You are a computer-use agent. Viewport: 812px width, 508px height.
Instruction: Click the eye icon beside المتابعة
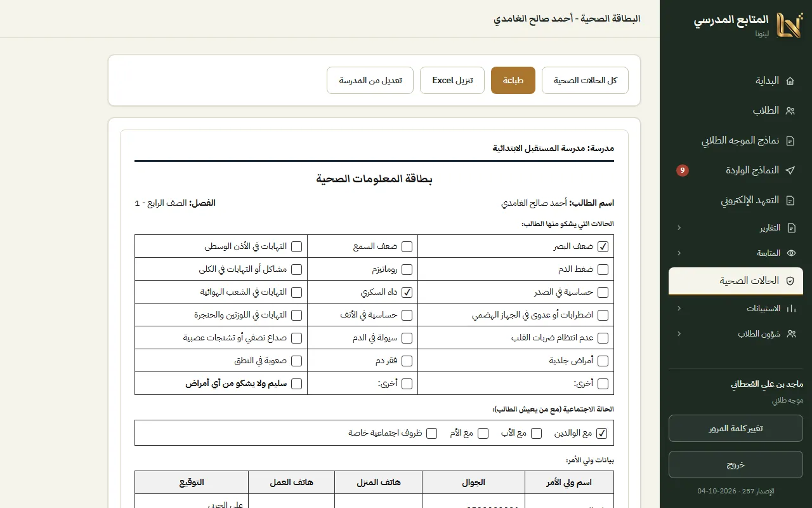tap(791, 253)
